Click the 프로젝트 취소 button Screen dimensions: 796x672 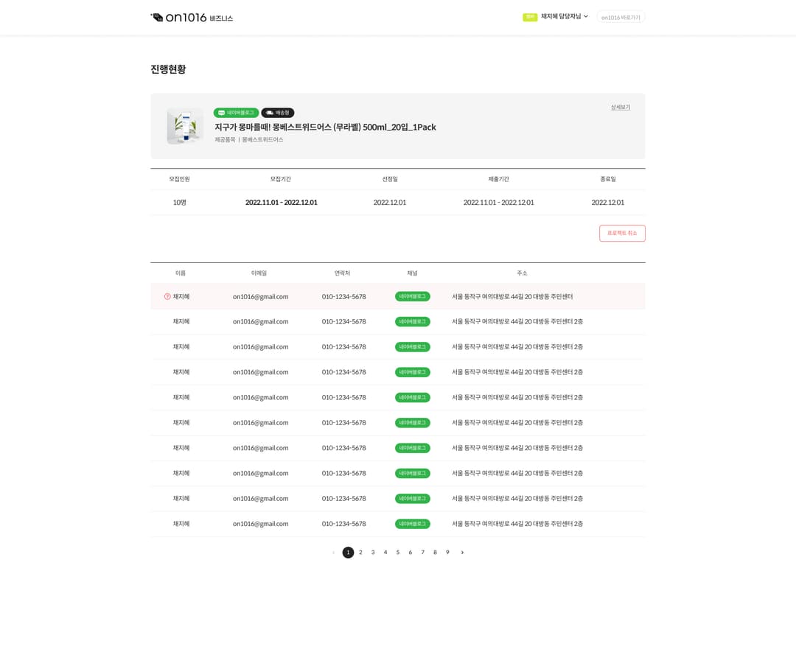tap(622, 234)
